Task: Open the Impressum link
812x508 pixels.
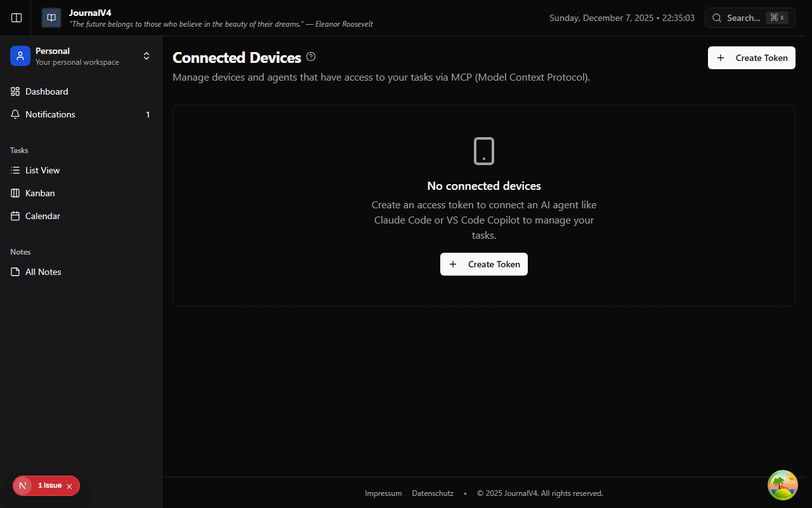Action: [383, 493]
